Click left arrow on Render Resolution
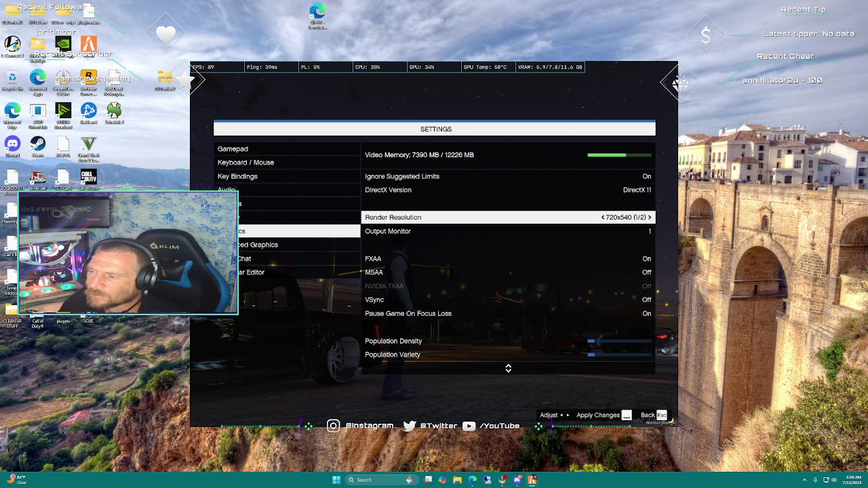Image resolution: width=868 pixels, height=488 pixels. click(x=603, y=218)
